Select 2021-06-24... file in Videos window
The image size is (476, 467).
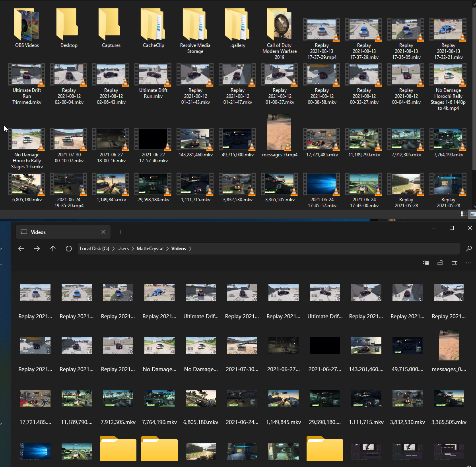[242, 407]
